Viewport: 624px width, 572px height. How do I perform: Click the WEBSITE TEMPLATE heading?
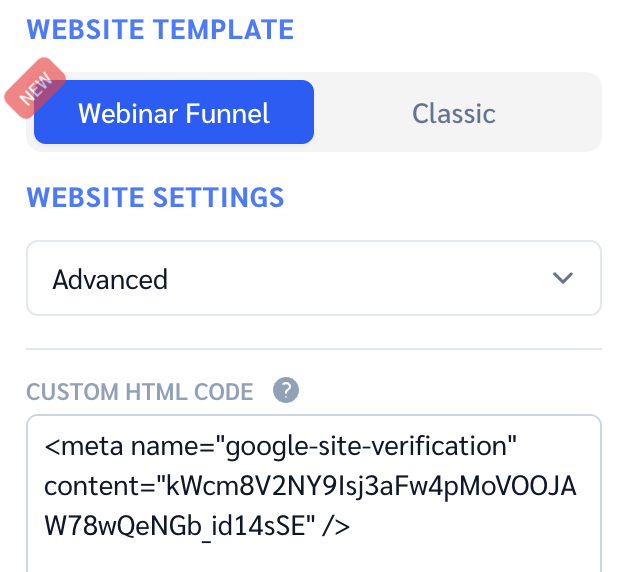[160, 29]
